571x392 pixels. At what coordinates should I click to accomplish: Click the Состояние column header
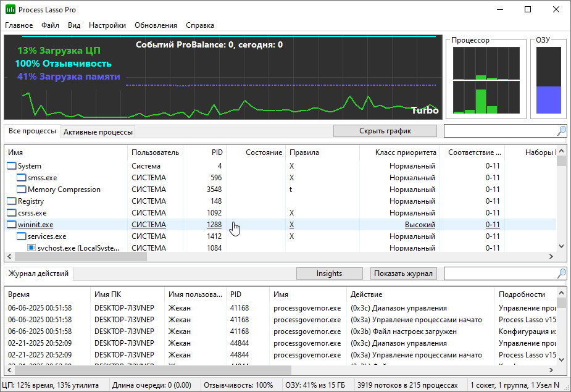click(x=256, y=152)
